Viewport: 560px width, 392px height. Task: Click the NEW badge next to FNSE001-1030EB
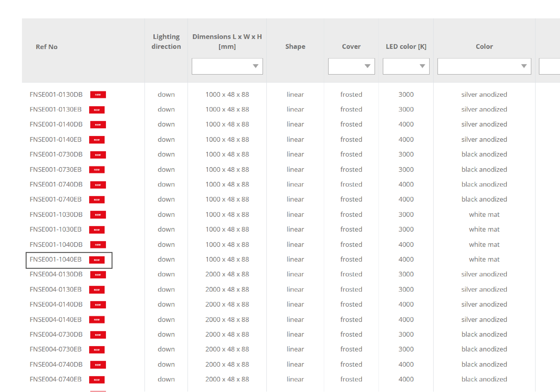(x=97, y=230)
